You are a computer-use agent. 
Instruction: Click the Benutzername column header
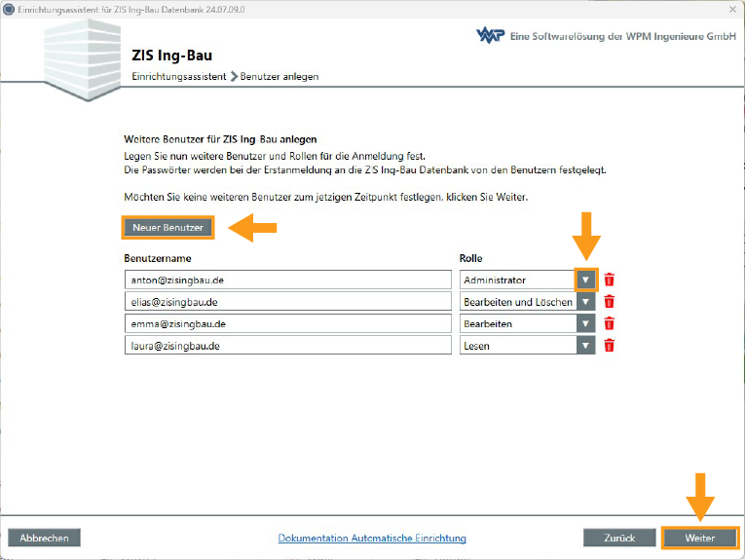(x=158, y=258)
